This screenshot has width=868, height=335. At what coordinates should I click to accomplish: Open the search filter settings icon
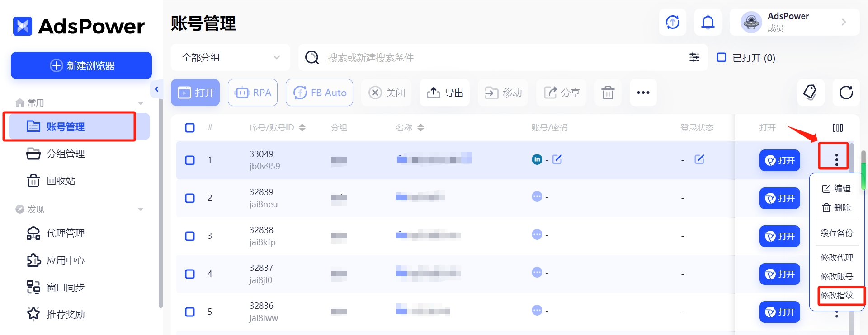[x=694, y=57]
